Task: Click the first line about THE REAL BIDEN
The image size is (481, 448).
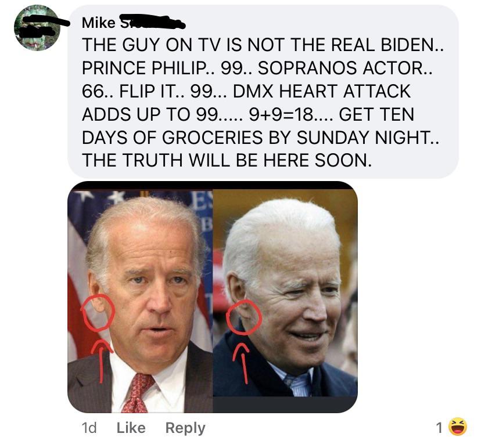Action: point(263,45)
